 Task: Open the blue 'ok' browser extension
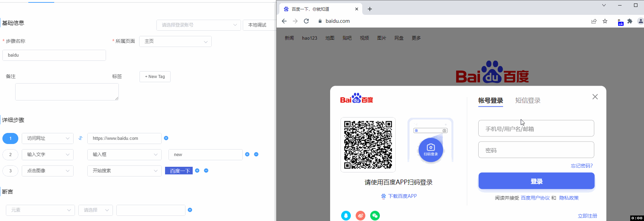[621, 22]
